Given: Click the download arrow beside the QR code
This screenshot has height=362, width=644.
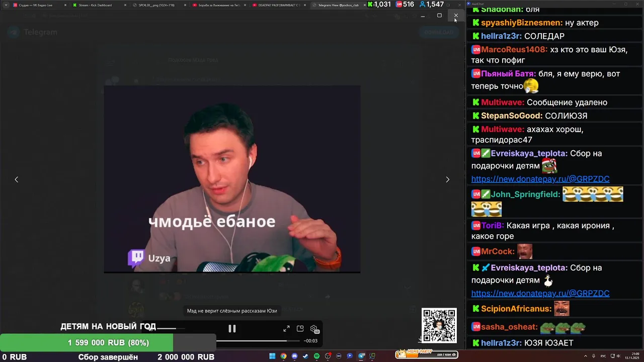Looking at the screenshot, I should click(420, 339).
